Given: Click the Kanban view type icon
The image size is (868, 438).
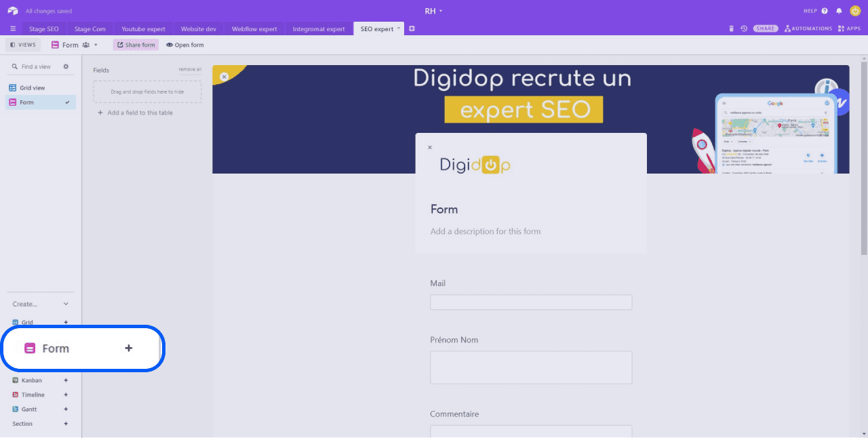Looking at the screenshot, I should tap(16, 380).
